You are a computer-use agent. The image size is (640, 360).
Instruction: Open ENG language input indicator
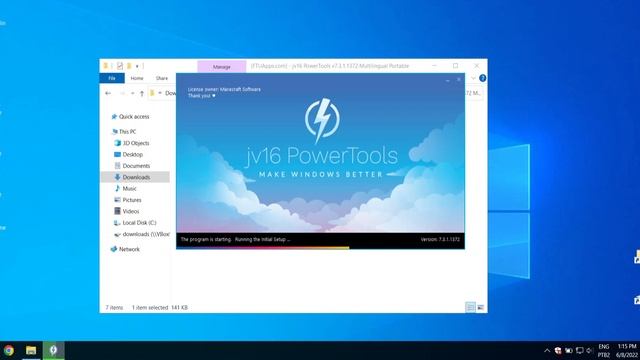pyautogui.click(x=604, y=351)
